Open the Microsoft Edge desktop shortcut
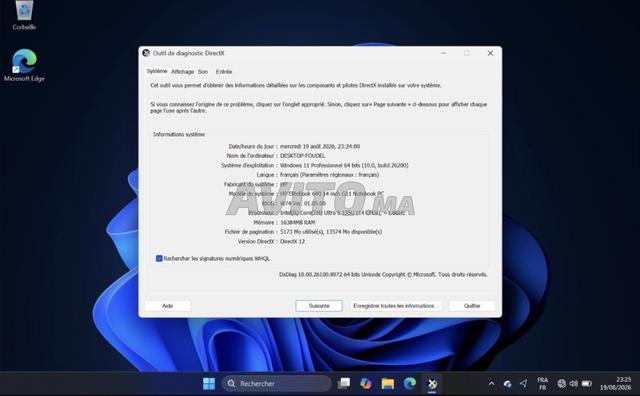 24,65
